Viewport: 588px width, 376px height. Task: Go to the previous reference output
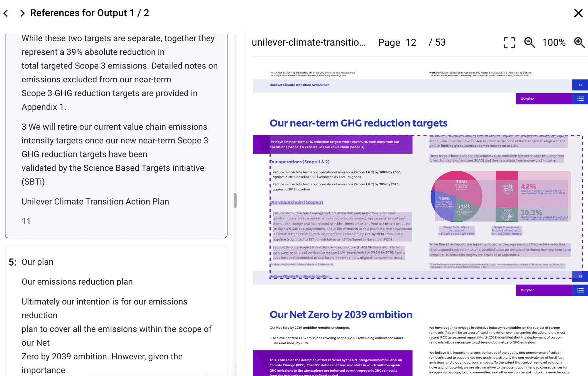6,13
